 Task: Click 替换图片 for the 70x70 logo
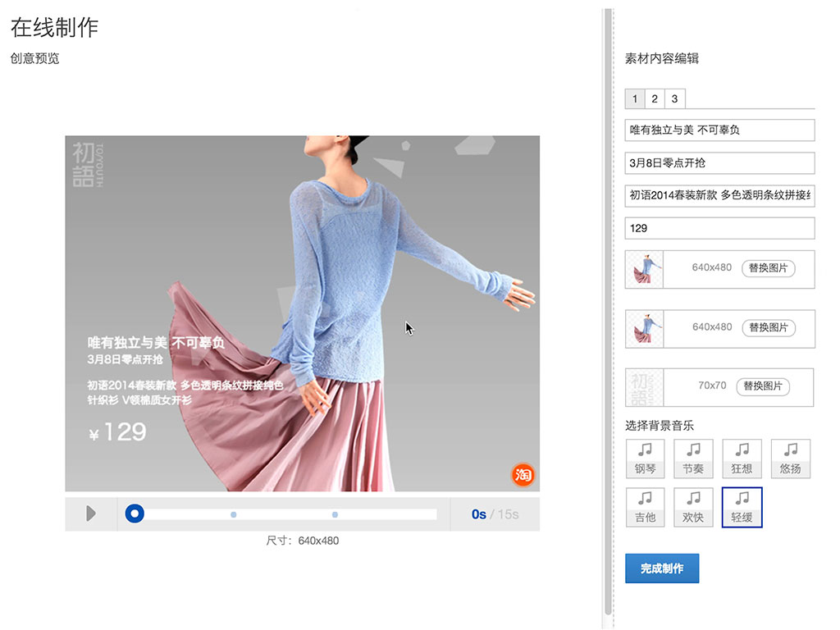point(763,386)
